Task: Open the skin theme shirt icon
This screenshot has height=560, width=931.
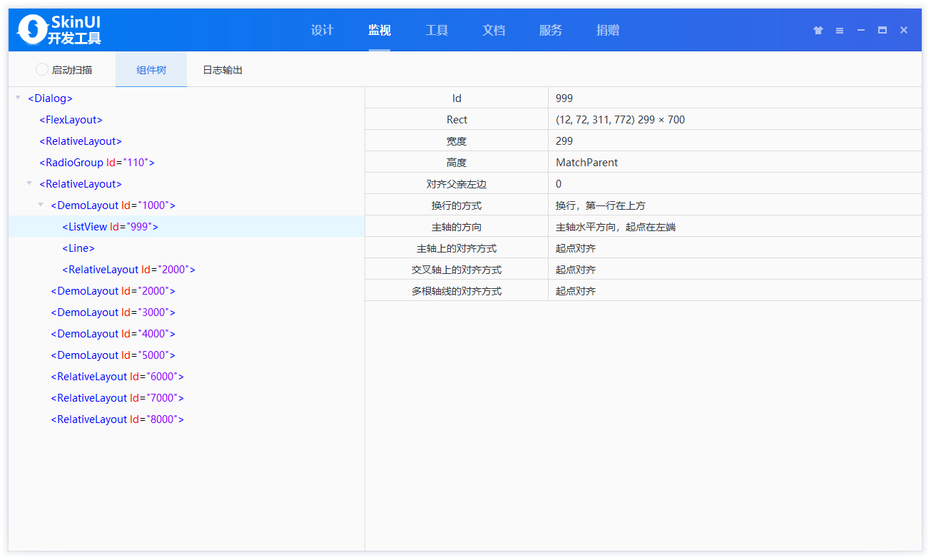Action: [x=818, y=30]
